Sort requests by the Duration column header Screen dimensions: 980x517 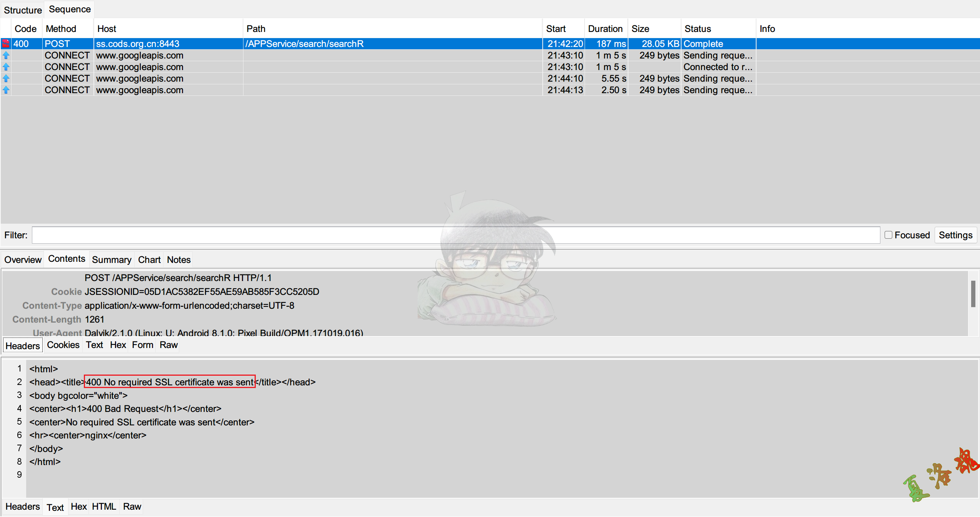pyautogui.click(x=605, y=29)
